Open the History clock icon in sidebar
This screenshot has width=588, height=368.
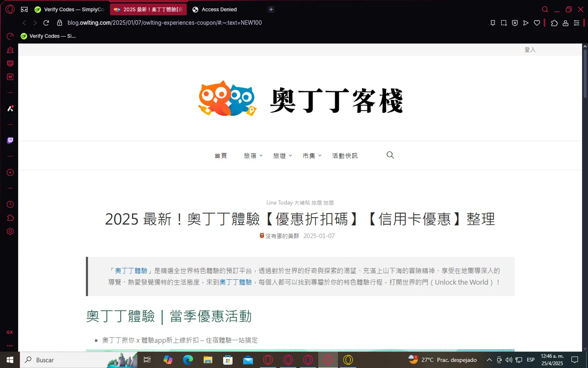pos(10,204)
